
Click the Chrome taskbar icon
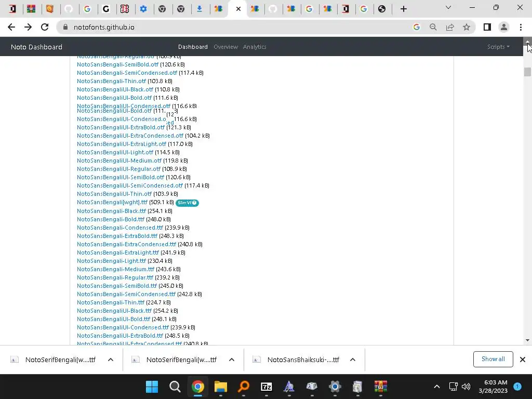click(x=198, y=387)
